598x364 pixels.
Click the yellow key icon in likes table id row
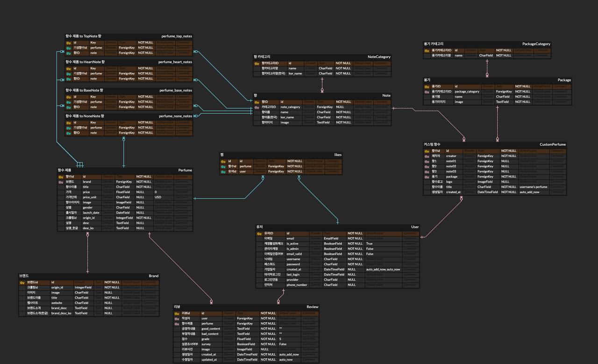point(223,161)
